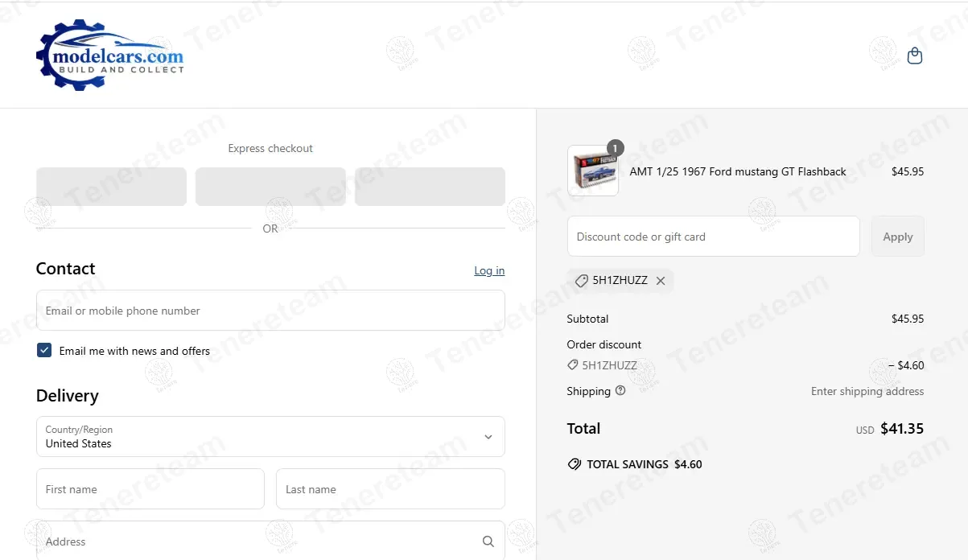Screen dimensions: 968x560
Task: Open the Country/Region dropdown
Action: pos(270,436)
